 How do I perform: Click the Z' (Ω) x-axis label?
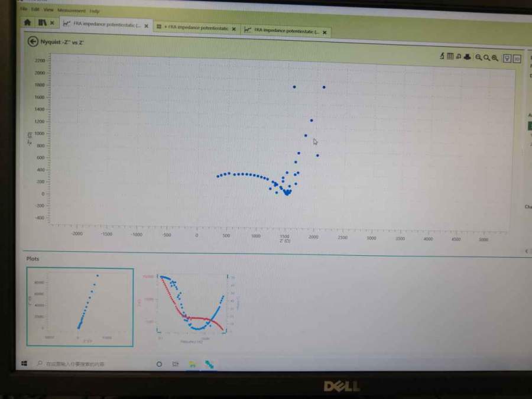pyautogui.click(x=285, y=241)
